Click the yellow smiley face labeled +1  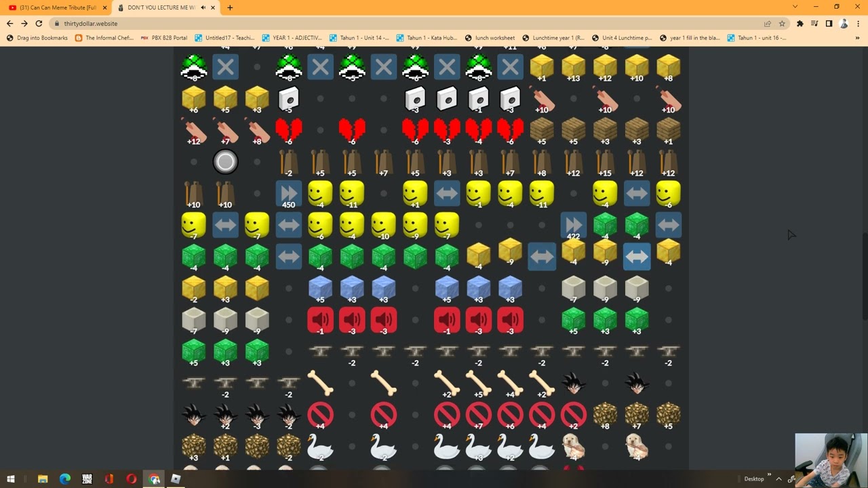pyautogui.click(x=415, y=194)
